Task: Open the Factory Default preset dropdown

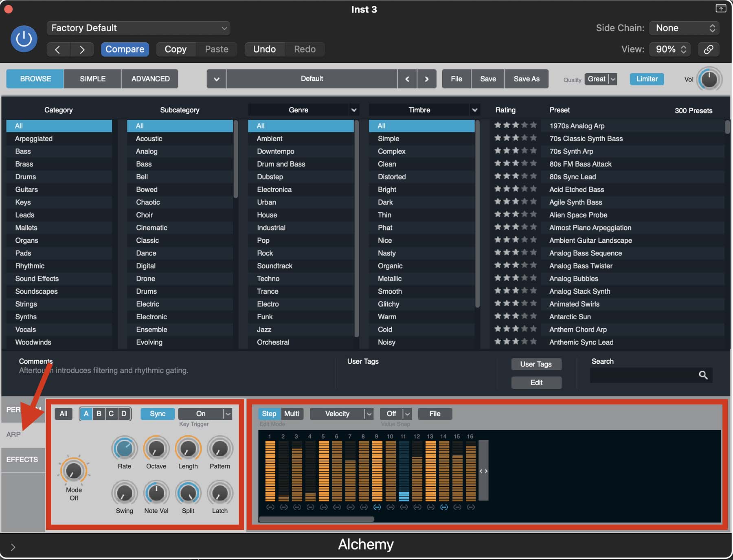Action: [138, 28]
